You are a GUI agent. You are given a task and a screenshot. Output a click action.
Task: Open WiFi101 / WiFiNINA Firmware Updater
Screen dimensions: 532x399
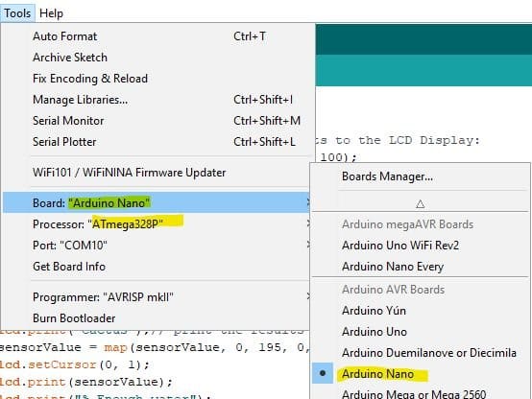157,173
